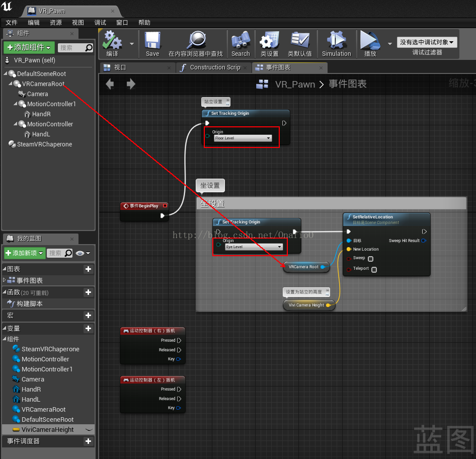Select VR_Pawn (self) in components list
Screen dimensions: 476x459
coord(34,60)
